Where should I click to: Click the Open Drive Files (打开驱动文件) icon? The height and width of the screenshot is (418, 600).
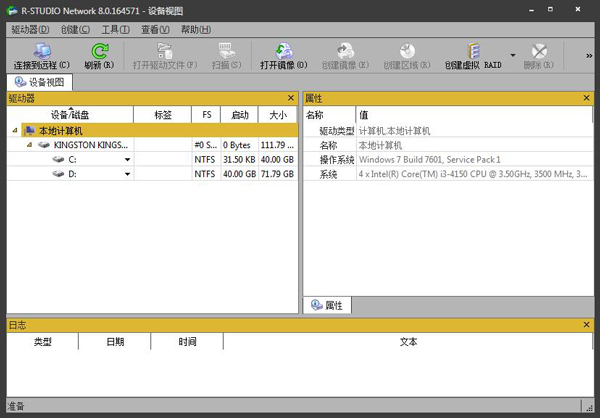click(165, 51)
